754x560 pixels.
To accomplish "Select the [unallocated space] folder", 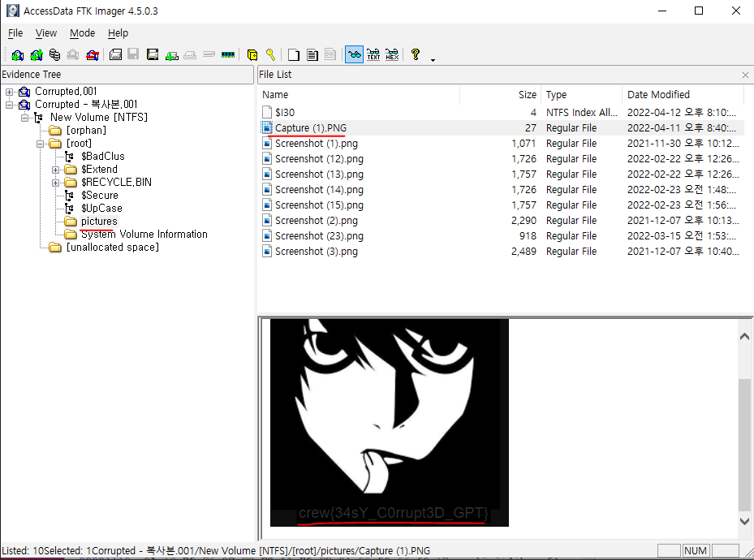I will point(113,247).
